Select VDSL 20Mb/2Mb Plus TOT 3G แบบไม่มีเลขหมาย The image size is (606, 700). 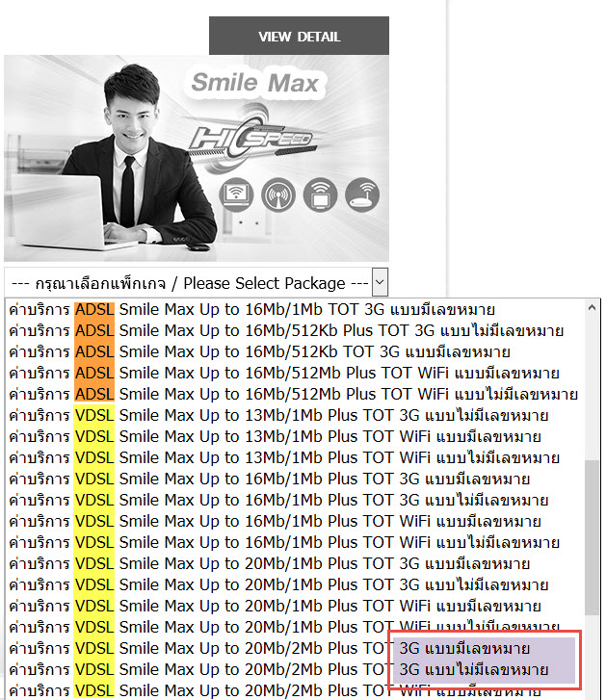coord(295,670)
